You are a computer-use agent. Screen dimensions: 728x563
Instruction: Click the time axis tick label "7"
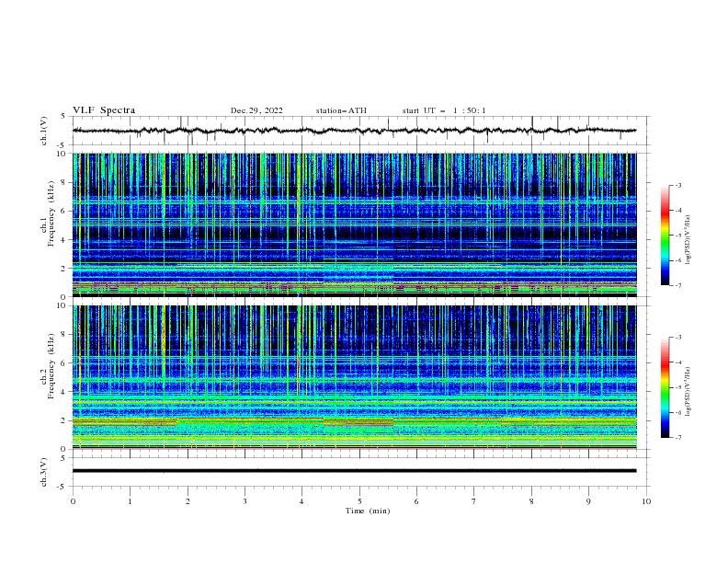[474, 501]
